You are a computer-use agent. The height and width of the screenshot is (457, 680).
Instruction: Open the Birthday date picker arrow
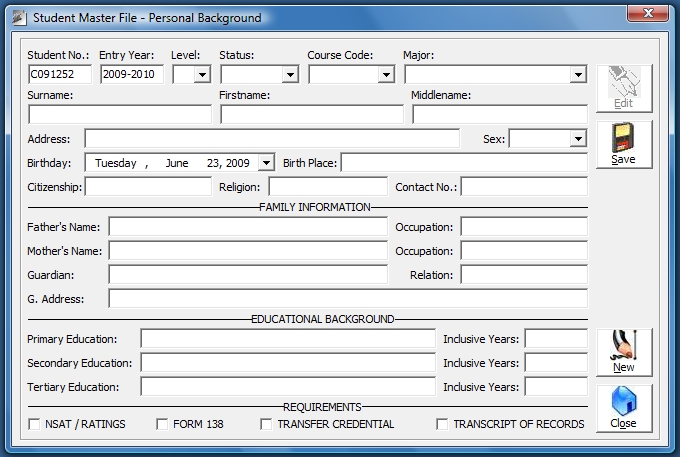[x=266, y=163]
